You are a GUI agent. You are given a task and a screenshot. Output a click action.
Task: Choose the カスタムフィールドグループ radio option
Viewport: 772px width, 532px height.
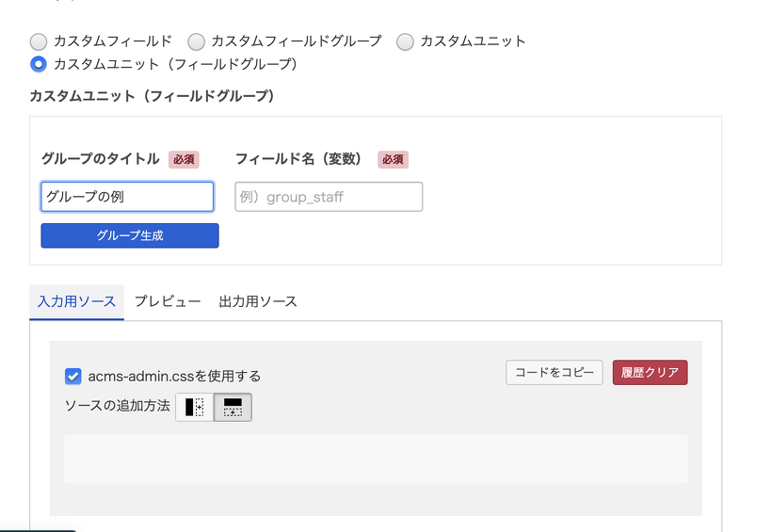[196, 41]
